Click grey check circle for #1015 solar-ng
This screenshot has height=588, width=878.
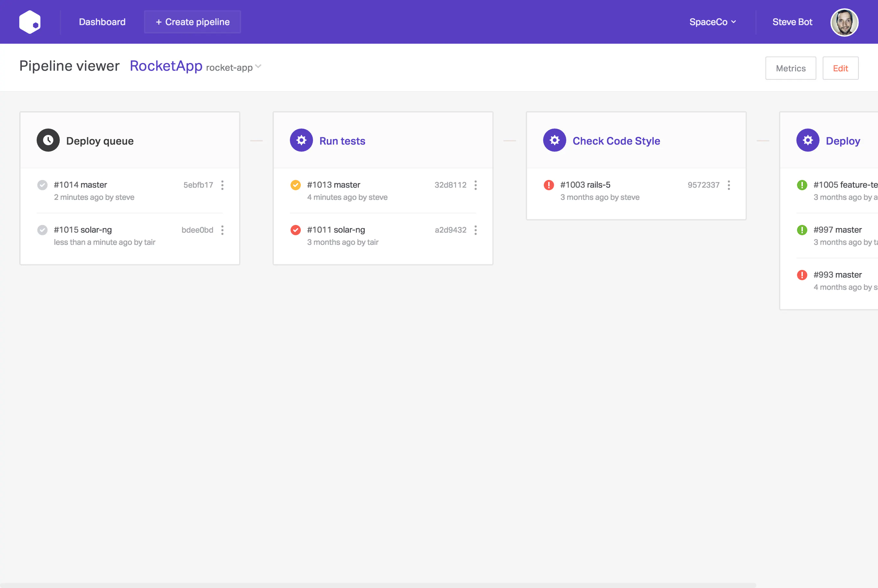pyautogui.click(x=42, y=230)
